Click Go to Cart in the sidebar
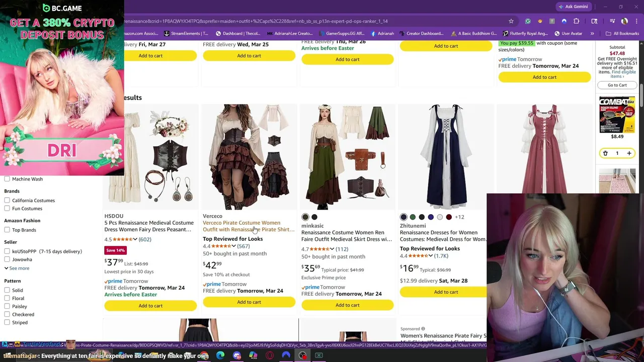This screenshot has width=644, height=362. click(617, 85)
